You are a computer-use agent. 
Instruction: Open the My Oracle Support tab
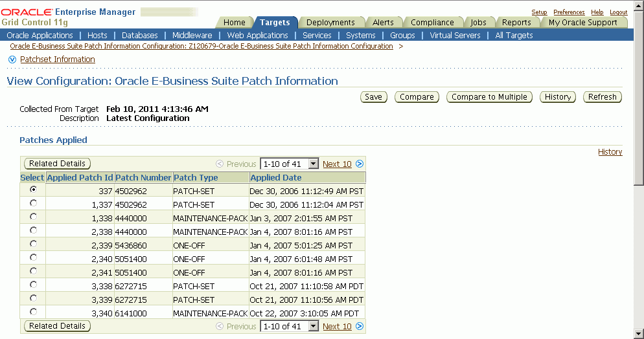coord(583,23)
